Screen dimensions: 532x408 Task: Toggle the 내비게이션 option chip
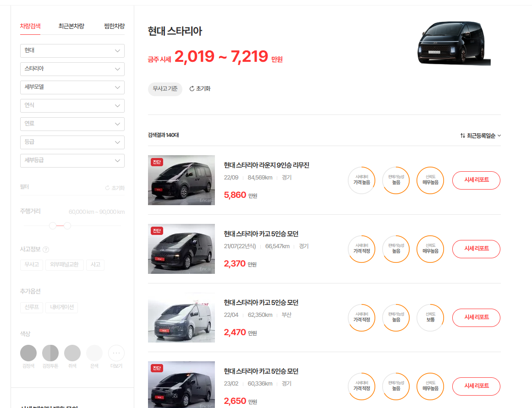pyautogui.click(x=62, y=307)
